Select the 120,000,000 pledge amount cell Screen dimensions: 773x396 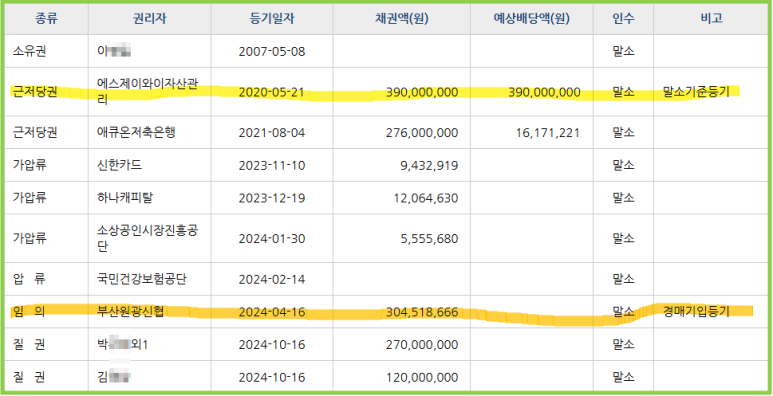click(401, 377)
